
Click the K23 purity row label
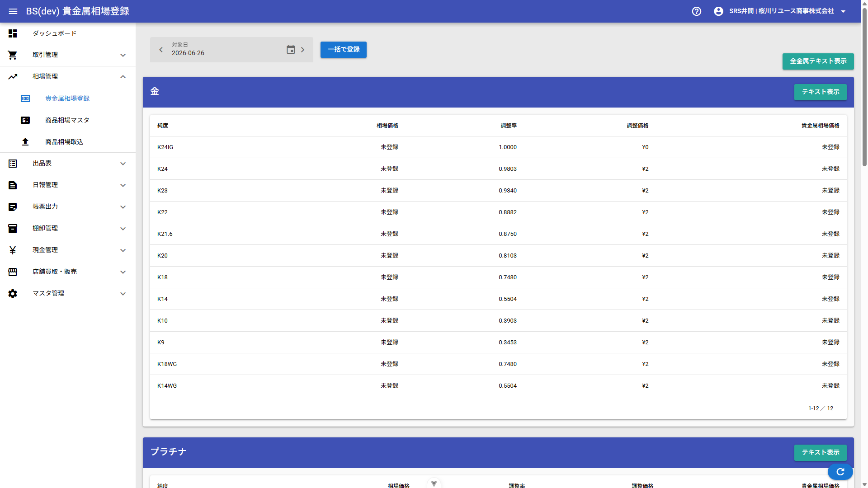click(162, 191)
